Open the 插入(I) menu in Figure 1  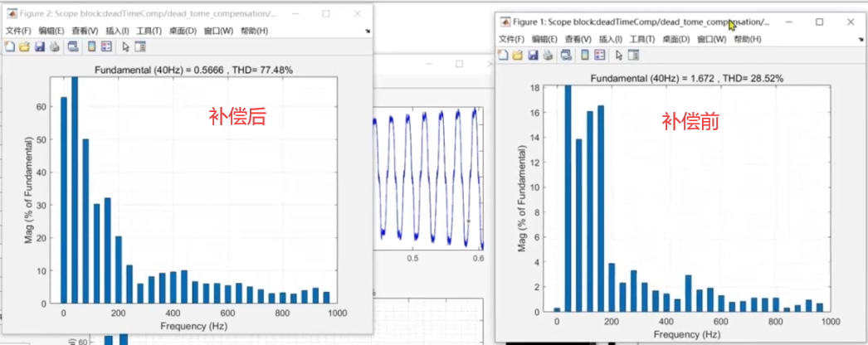[610, 39]
